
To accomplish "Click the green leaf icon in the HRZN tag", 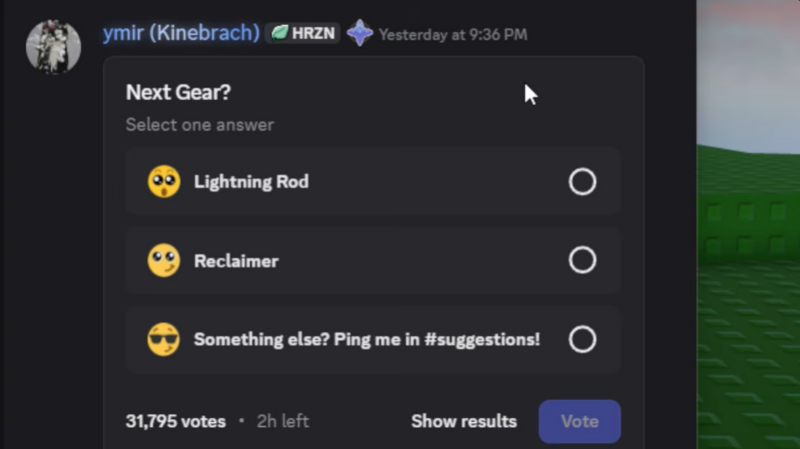I will pyautogui.click(x=280, y=33).
